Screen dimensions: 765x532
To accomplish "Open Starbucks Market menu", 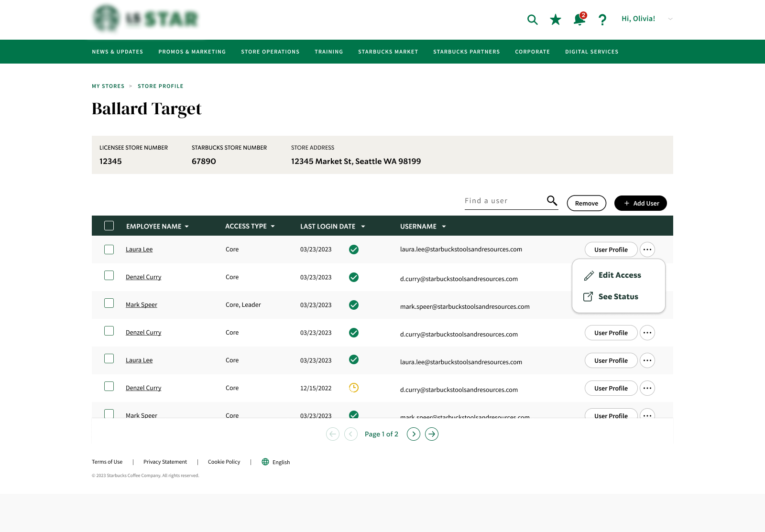I will tap(388, 52).
